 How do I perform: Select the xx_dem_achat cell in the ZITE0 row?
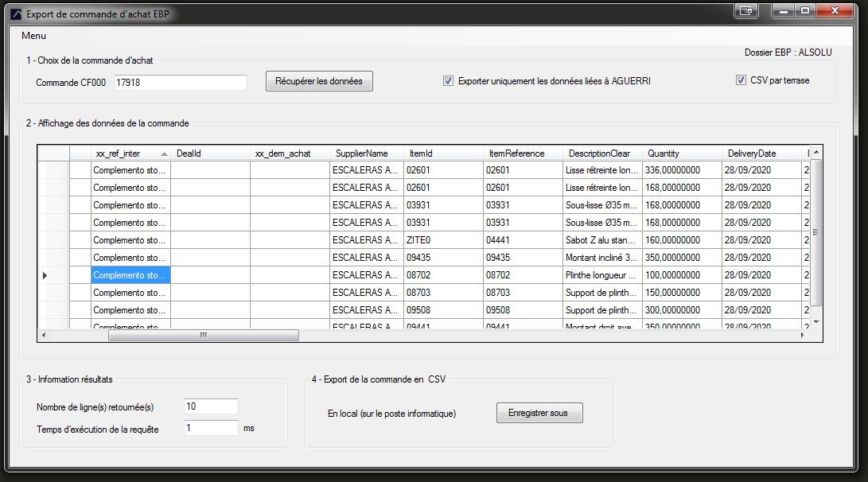click(x=290, y=240)
